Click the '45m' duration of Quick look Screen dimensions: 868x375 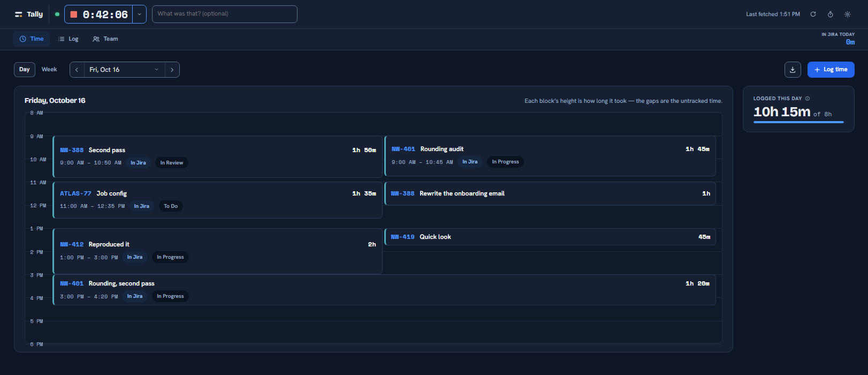tap(704, 237)
